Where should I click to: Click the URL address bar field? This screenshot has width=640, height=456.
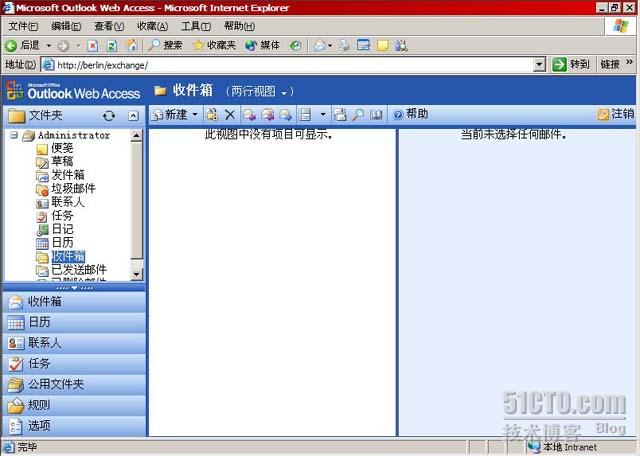click(290, 65)
